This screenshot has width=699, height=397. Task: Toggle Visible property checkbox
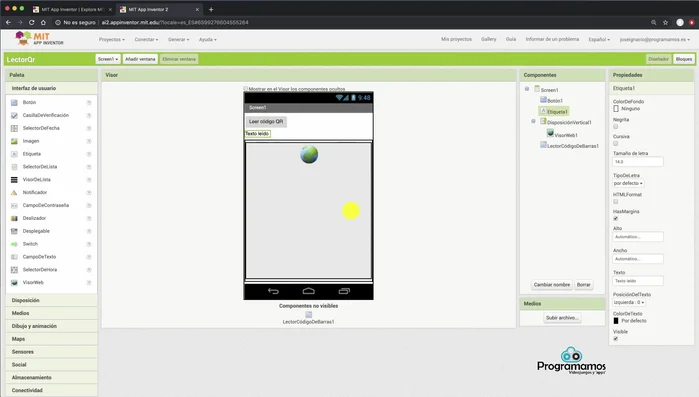616,339
